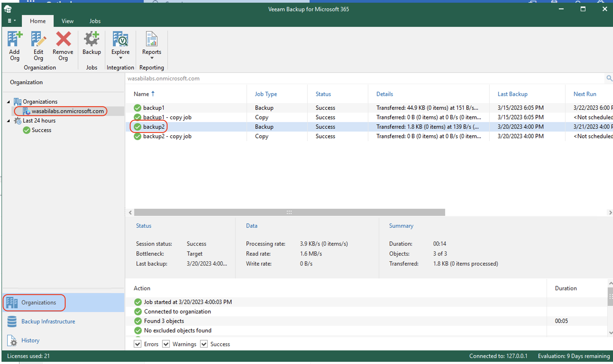Click the green Success icon in tree
Viewport: 613px width, 364px height.
(x=27, y=130)
